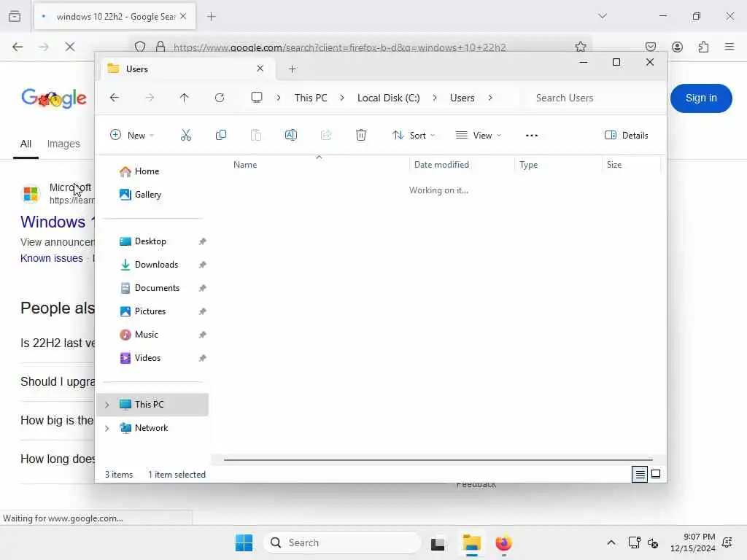Open the New item dropdown
This screenshot has height=560, width=747.
point(132,135)
